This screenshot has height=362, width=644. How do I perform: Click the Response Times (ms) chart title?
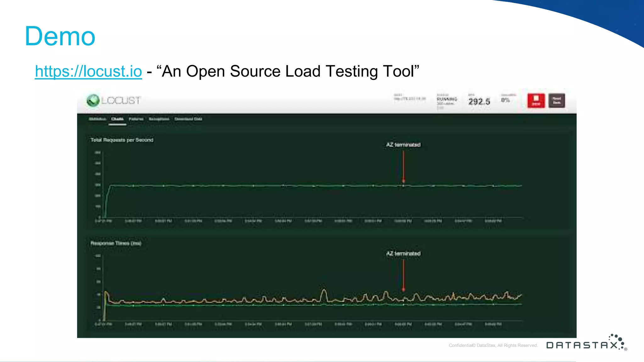116,244
